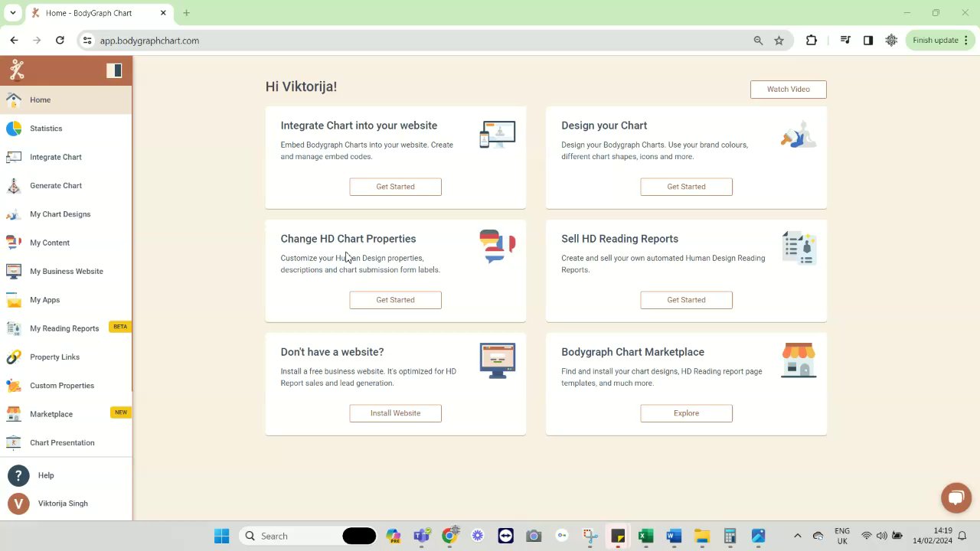Open the browser side panel icon
The width and height of the screenshot is (980, 551).
(x=868, y=41)
